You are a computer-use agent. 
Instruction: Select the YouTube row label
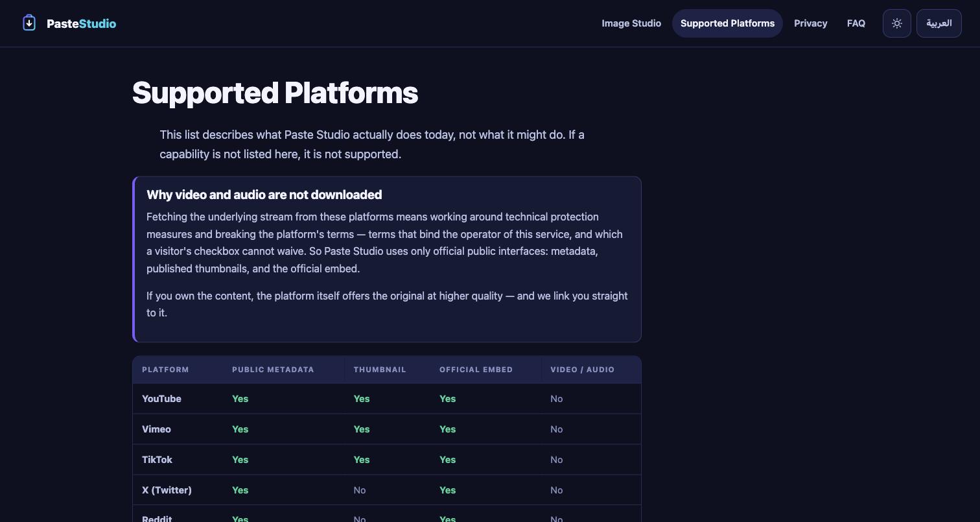(x=161, y=399)
